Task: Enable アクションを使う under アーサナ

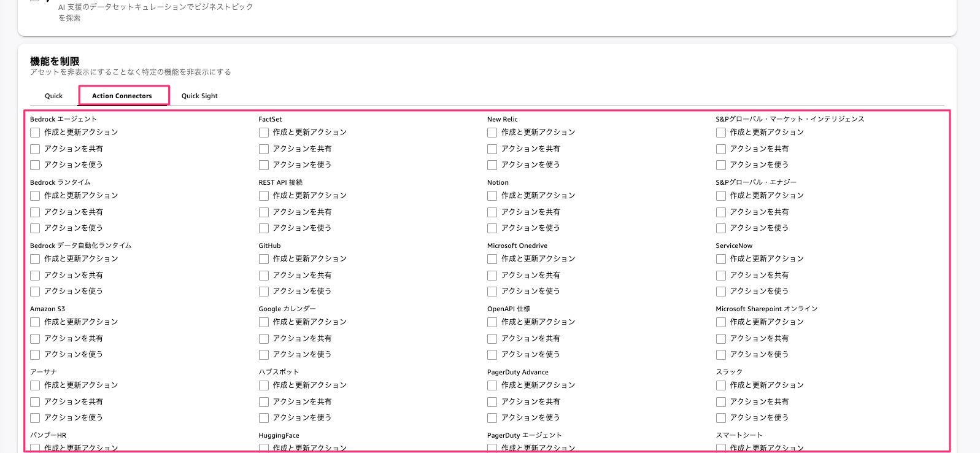Action: click(x=35, y=418)
